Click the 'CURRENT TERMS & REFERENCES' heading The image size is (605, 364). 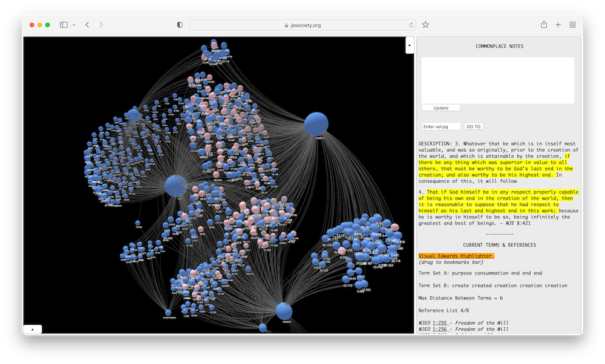pyautogui.click(x=499, y=245)
